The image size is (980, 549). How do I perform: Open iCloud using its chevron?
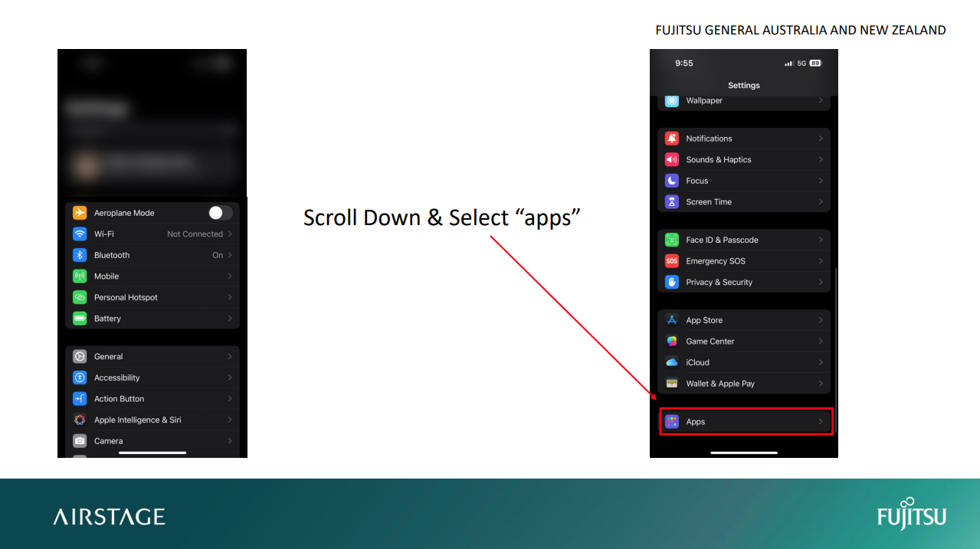821,362
